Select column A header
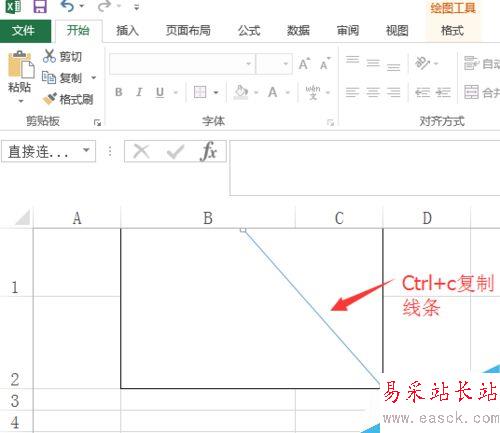500x433 pixels. pyautogui.click(x=77, y=218)
